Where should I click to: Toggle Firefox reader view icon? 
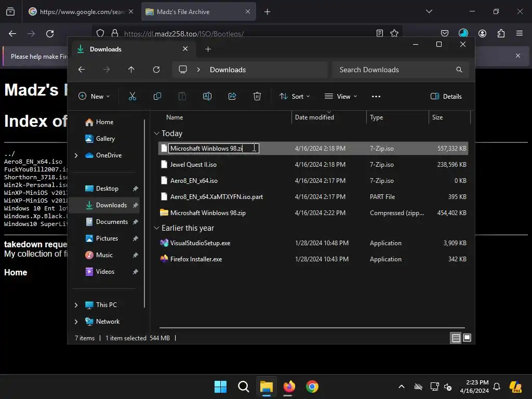click(380, 33)
